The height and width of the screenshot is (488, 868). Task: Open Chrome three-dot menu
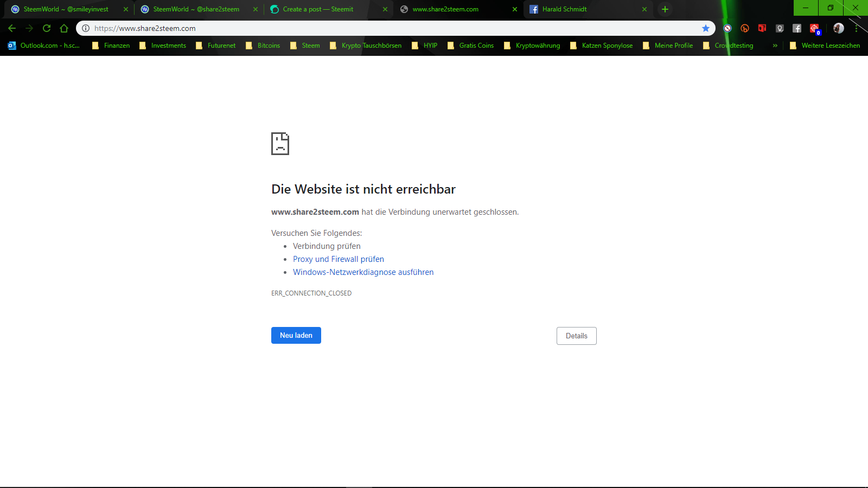tap(857, 28)
